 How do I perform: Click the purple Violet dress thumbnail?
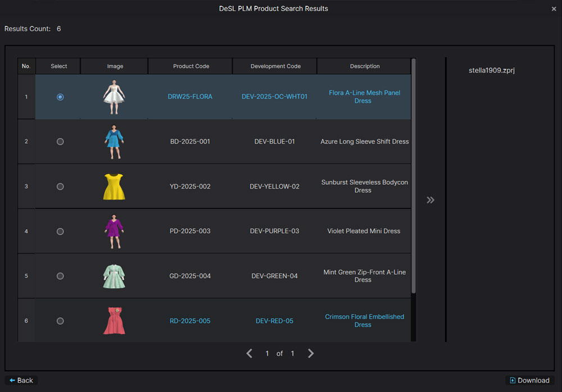114,231
